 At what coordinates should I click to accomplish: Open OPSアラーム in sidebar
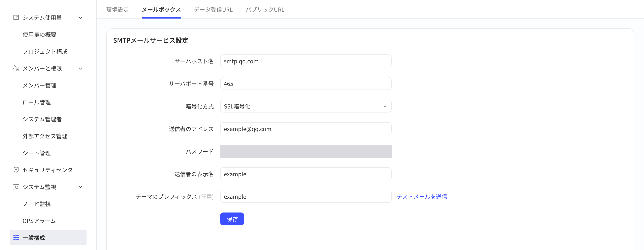pos(39,221)
